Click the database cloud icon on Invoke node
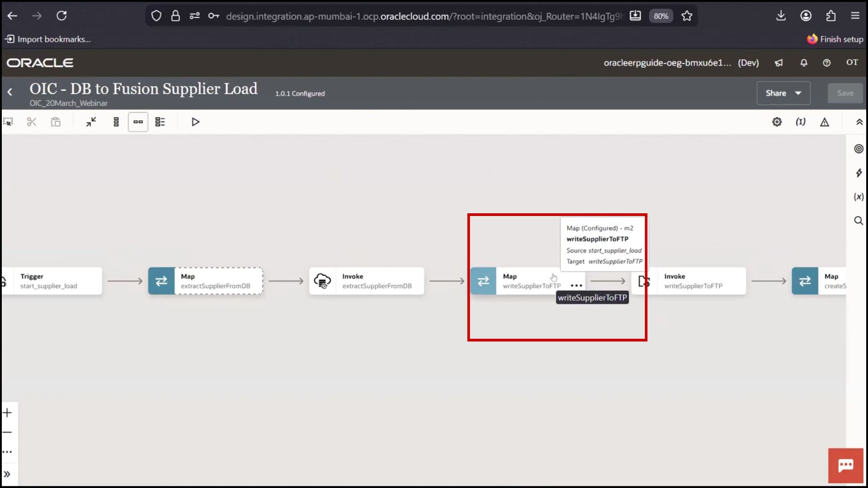868x488 pixels. pyautogui.click(x=322, y=281)
